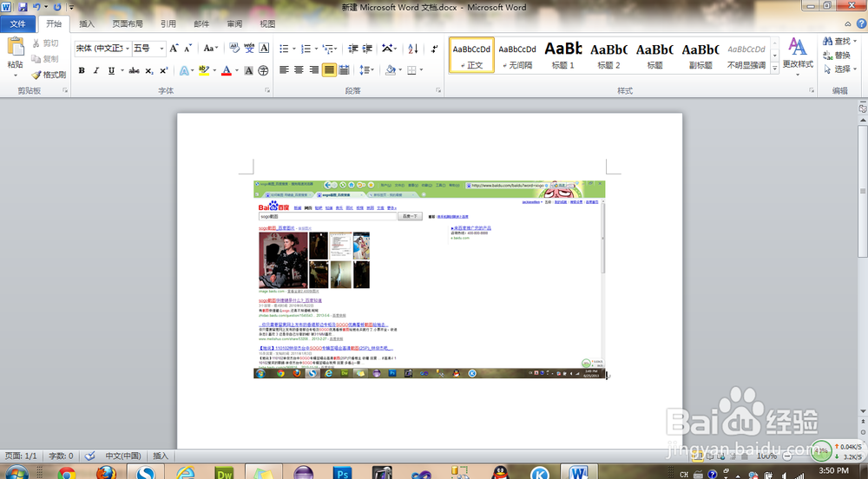Toggle the highlighted Justify alignment button
Screen dimensions: 868x479
(329, 70)
